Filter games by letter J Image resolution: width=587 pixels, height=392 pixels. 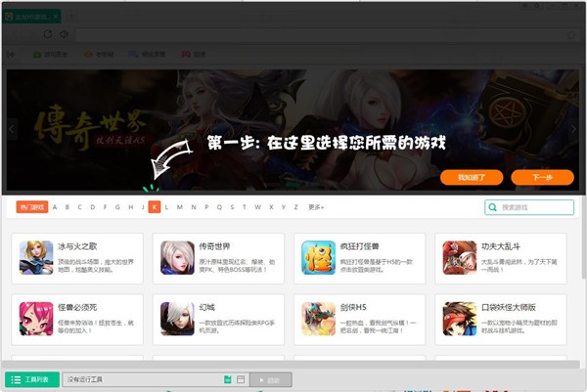click(x=143, y=207)
